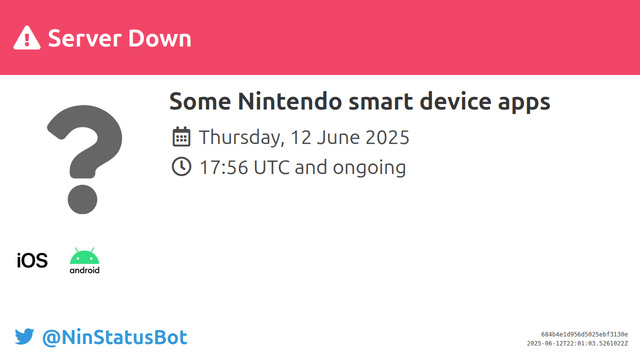640x360 pixels.
Task: Click the lowercase android wordmark
Action: 84,270
